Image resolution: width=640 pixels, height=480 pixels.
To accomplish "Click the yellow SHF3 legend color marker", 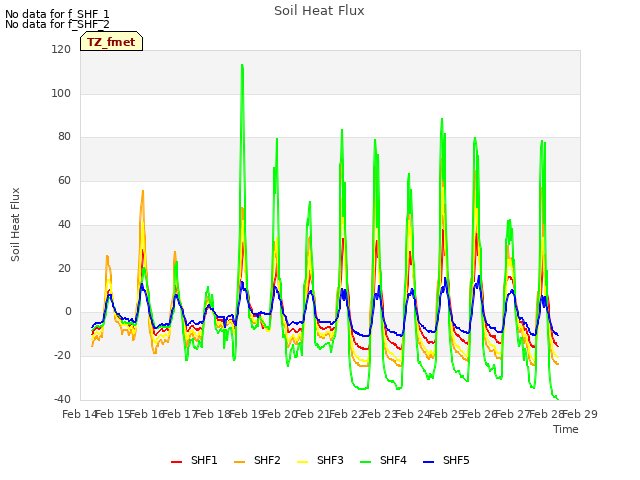I will point(302,462).
